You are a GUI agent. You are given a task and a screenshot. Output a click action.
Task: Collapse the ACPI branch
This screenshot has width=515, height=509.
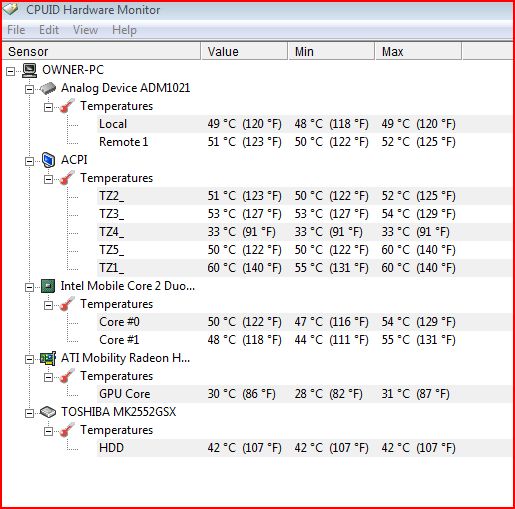click(x=30, y=161)
